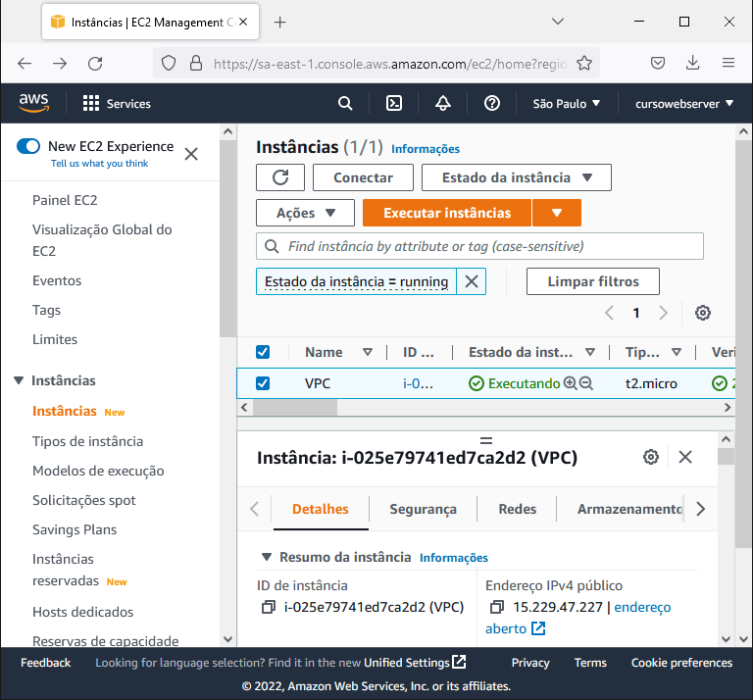Viewport: 753px width, 700px height.
Task: Open the cursowebserver account menu
Action: 684,104
